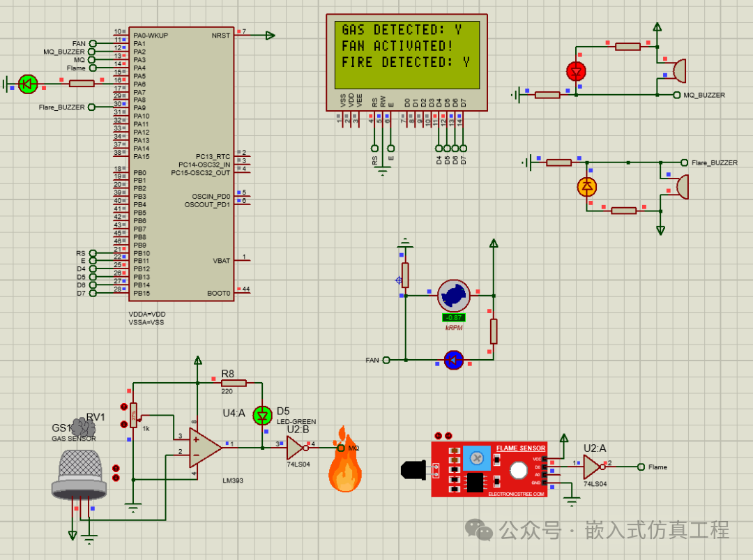Click the ground symbol under LCD VSS pins
The width and height of the screenshot is (753, 560).
383,172
